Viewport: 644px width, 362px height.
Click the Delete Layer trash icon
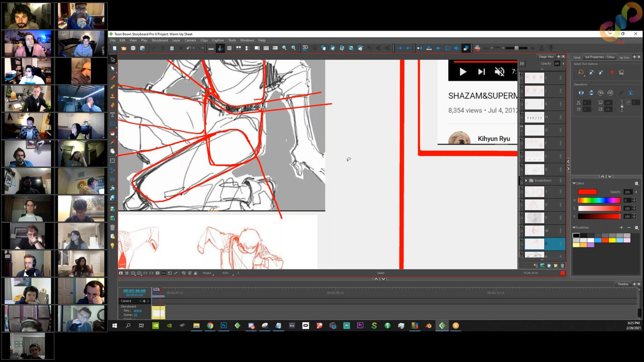point(562,265)
